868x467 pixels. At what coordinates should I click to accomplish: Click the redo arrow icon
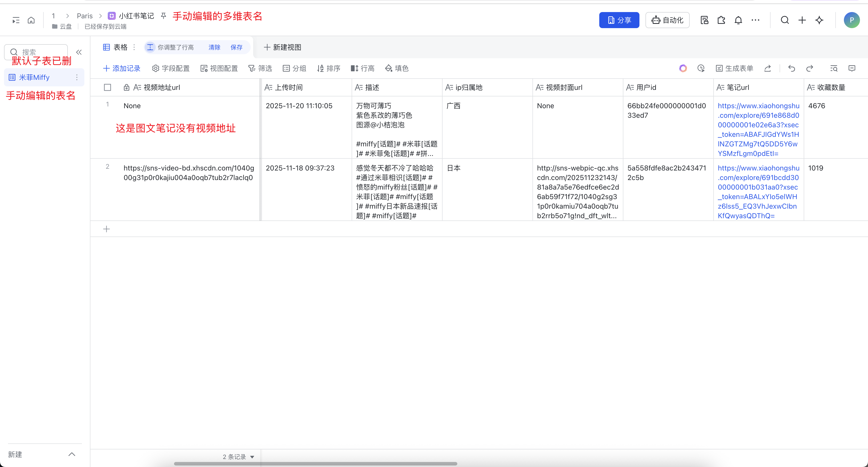pos(809,68)
